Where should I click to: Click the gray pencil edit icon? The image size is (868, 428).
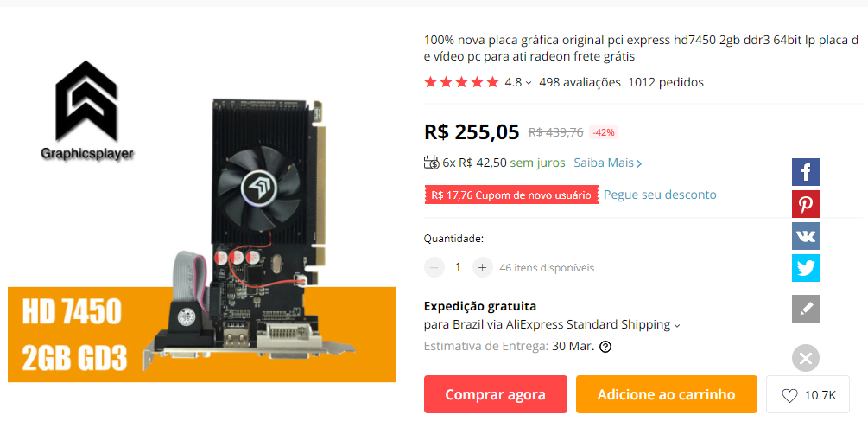pos(806,309)
